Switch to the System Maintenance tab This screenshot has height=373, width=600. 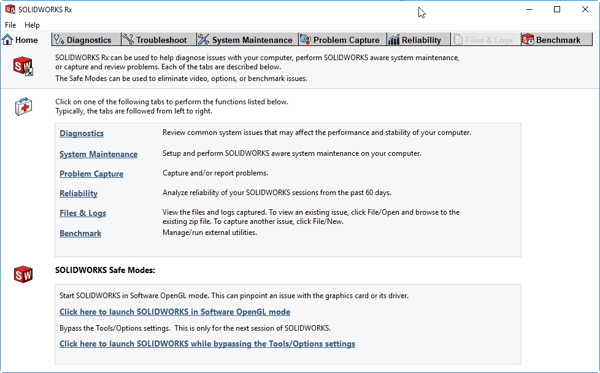tap(247, 39)
